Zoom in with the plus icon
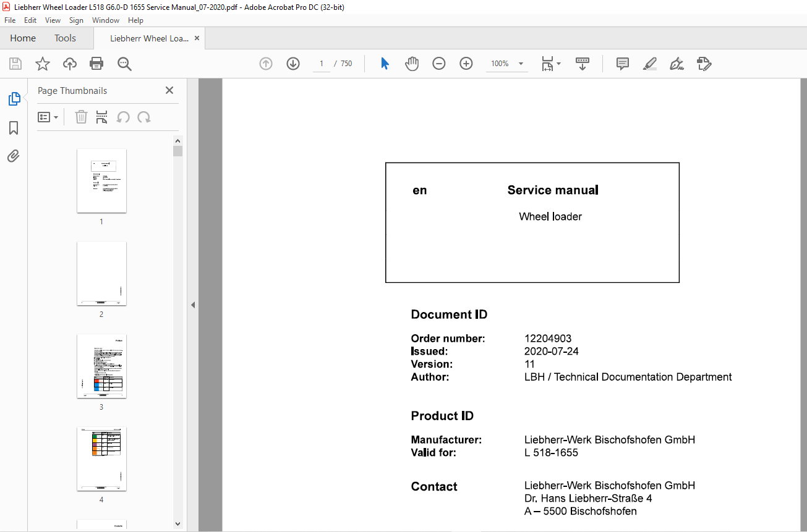Image resolution: width=807 pixels, height=532 pixels. (466, 64)
